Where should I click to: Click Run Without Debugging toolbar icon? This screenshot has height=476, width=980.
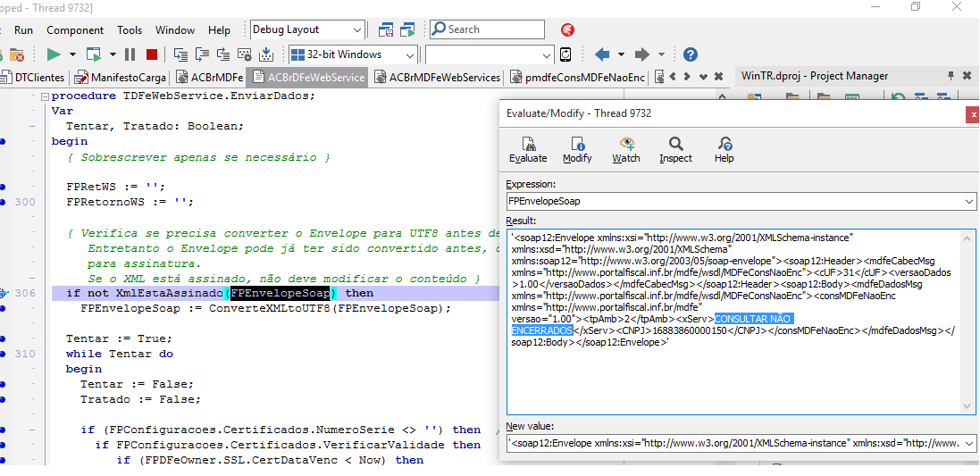pos(94,54)
